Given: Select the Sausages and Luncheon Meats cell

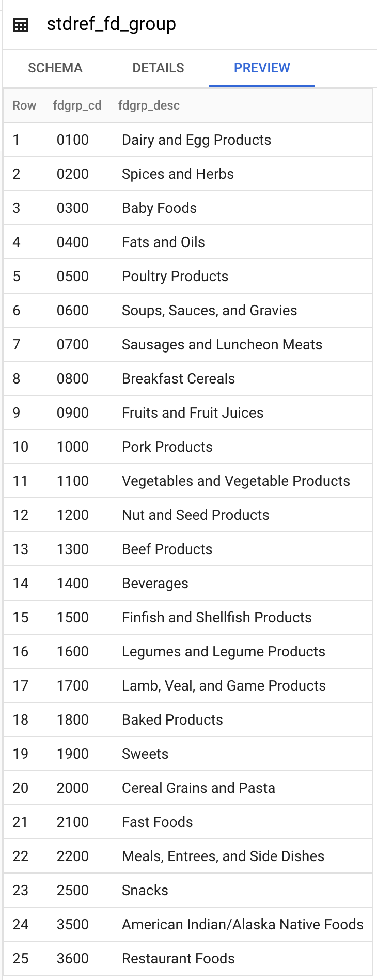Looking at the screenshot, I should [x=222, y=345].
